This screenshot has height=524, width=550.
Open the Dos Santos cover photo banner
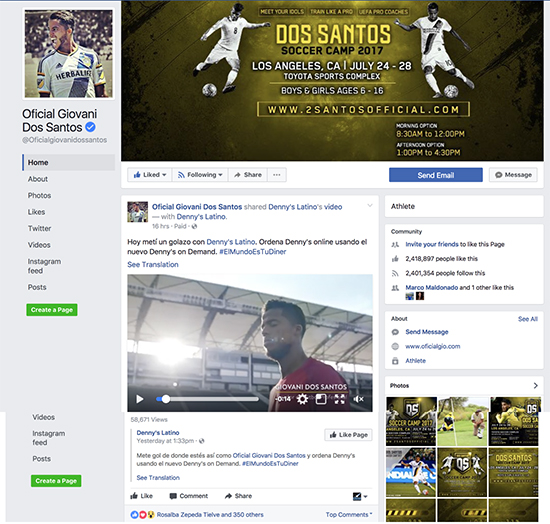(332, 81)
